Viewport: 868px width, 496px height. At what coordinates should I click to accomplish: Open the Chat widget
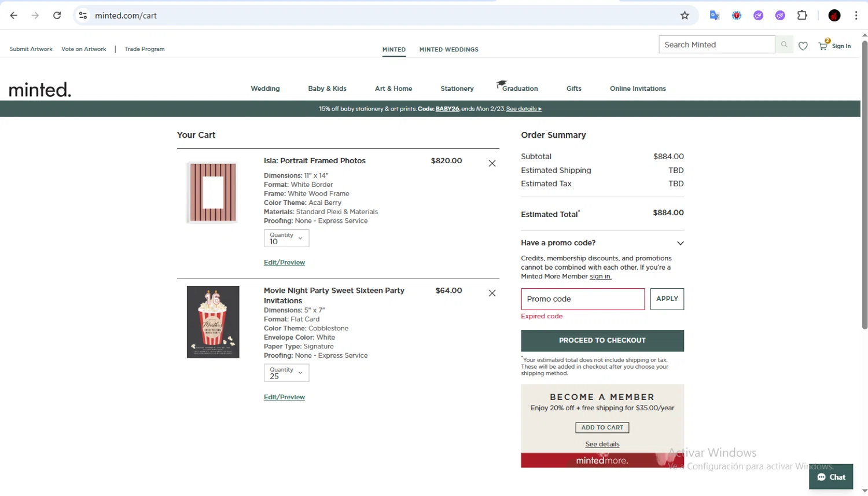pos(831,477)
